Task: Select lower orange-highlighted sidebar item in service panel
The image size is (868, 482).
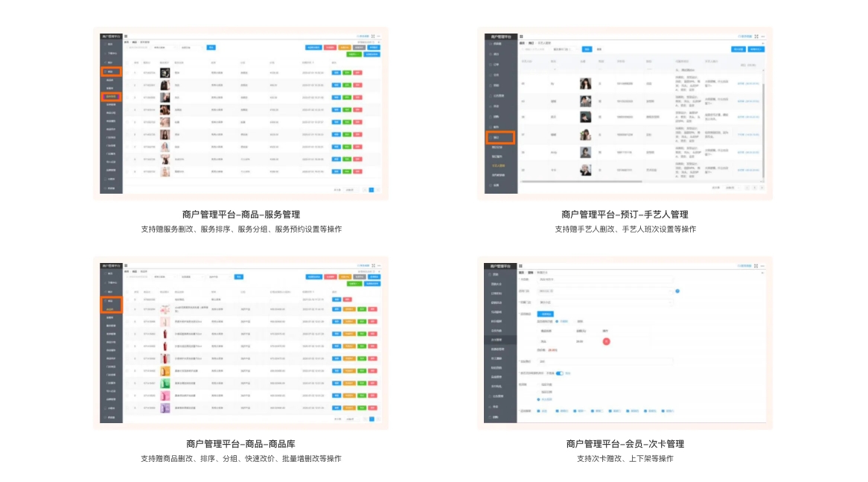Action: [109, 96]
